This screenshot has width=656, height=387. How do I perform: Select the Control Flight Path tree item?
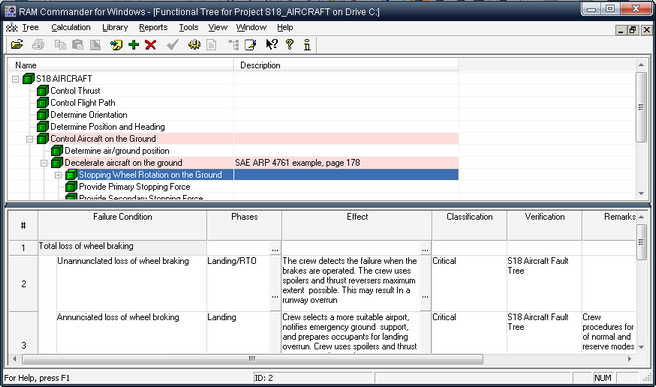coord(82,103)
